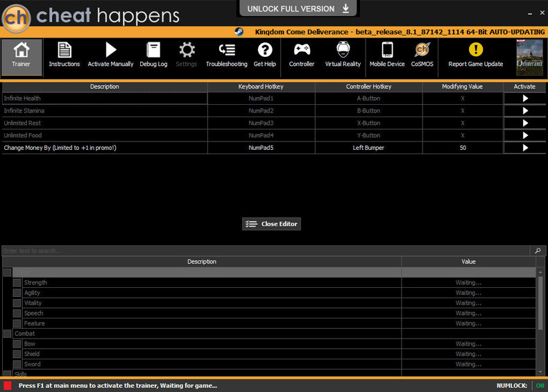Click the Steam icon in the title bar
This screenshot has width=548, height=392.
coord(239,32)
